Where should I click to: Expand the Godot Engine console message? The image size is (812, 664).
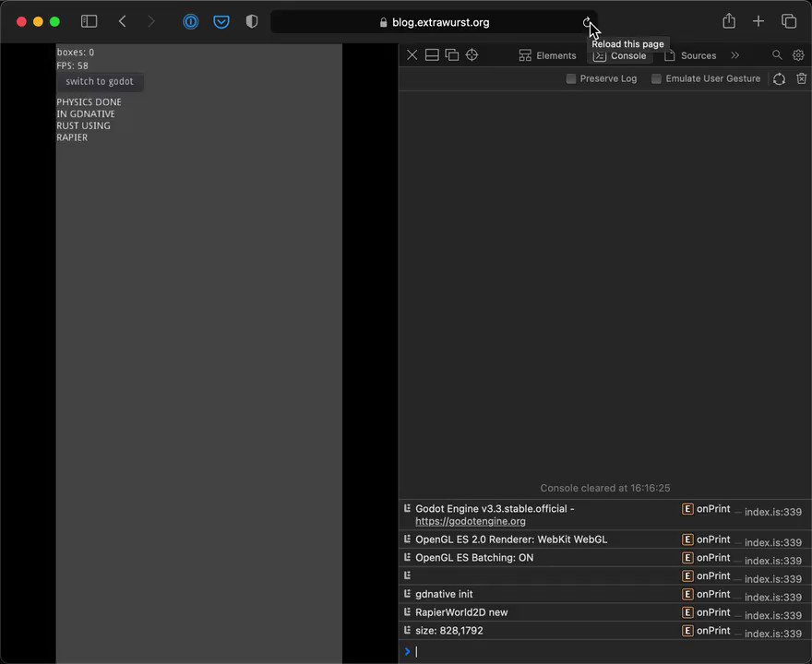click(408, 508)
